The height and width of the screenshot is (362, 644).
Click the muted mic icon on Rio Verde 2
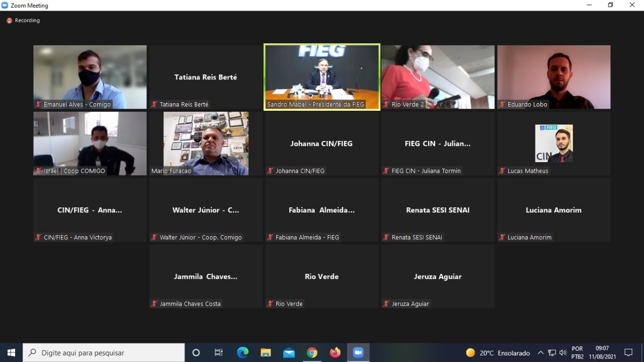click(386, 104)
